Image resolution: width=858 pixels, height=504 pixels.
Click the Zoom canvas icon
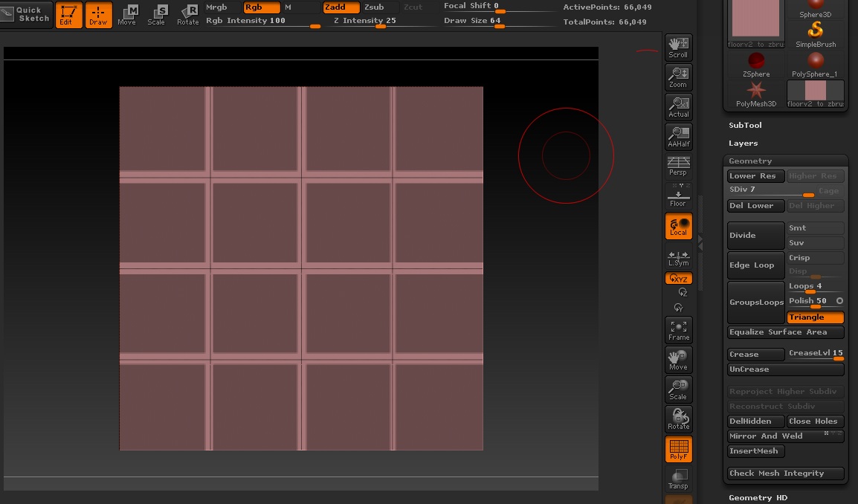click(678, 77)
